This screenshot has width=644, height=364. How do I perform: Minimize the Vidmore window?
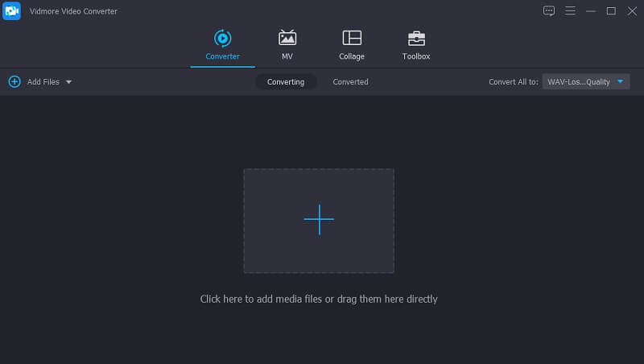click(590, 10)
